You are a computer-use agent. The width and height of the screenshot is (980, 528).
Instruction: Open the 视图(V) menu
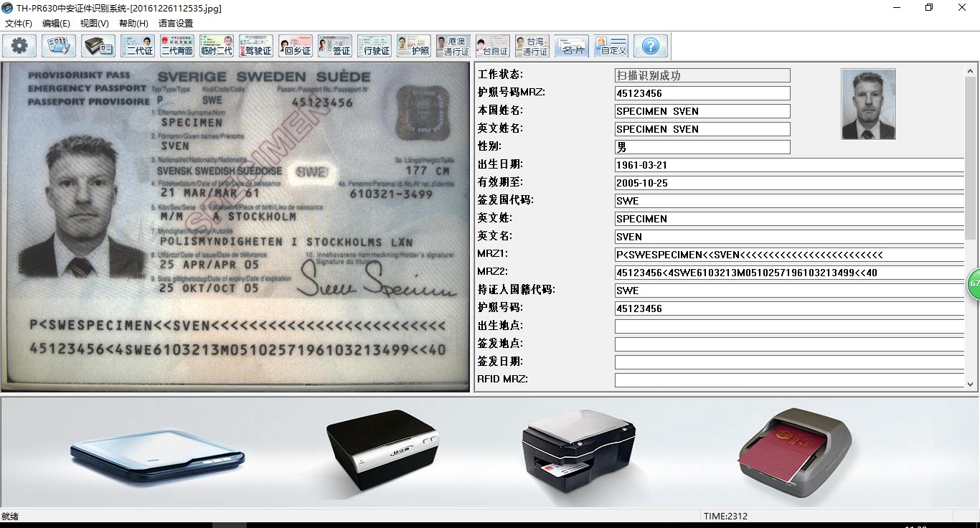point(95,24)
